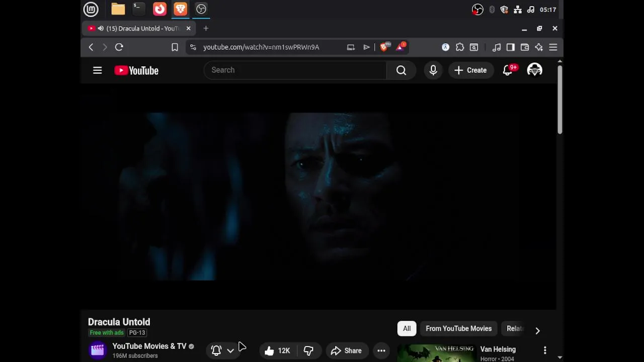Click the magnifier search button

coord(401,70)
